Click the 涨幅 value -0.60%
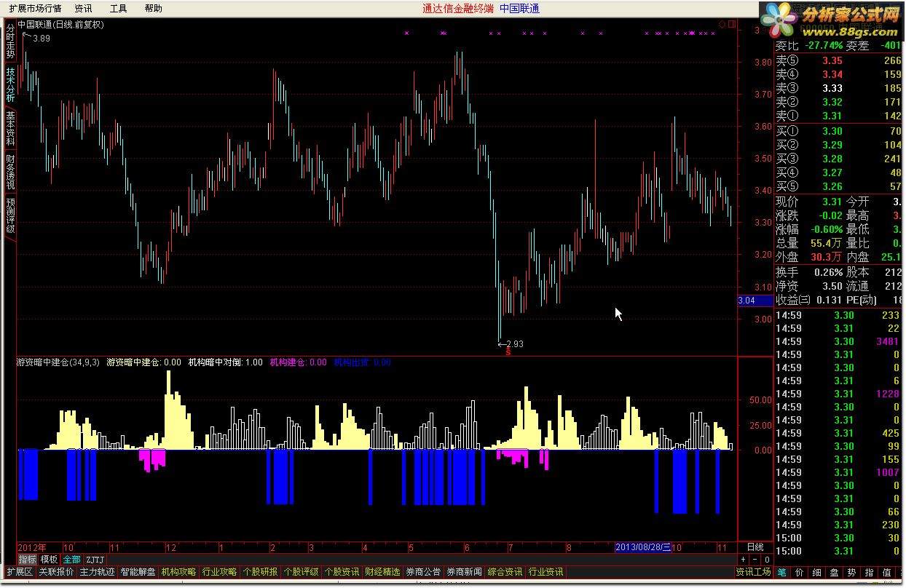The width and height of the screenshot is (906, 588). pos(826,229)
